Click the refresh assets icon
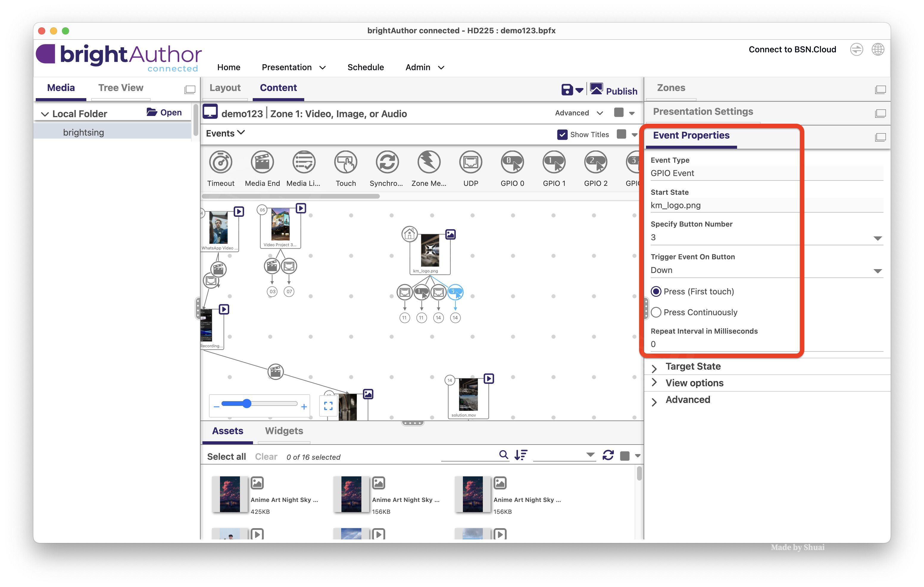The height and width of the screenshot is (587, 924). pos(608,455)
